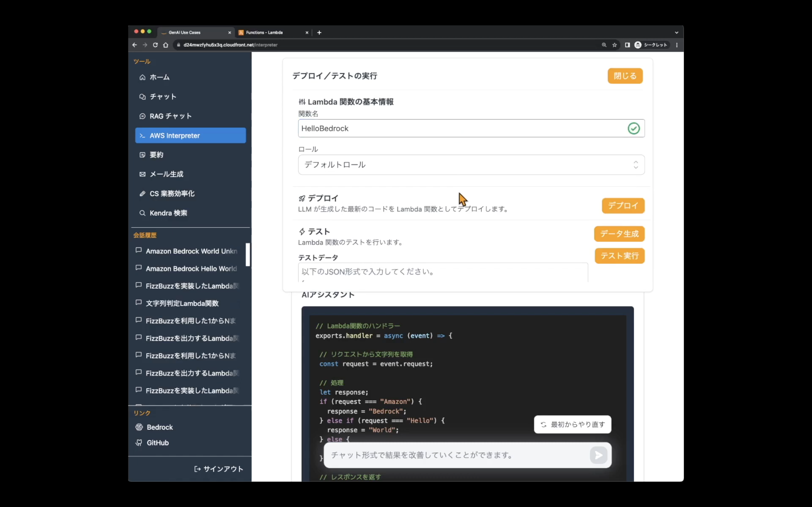The height and width of the screenshot is (507, 812).
Task: Open the 要約 summarize tool
Action: (156, 155)
